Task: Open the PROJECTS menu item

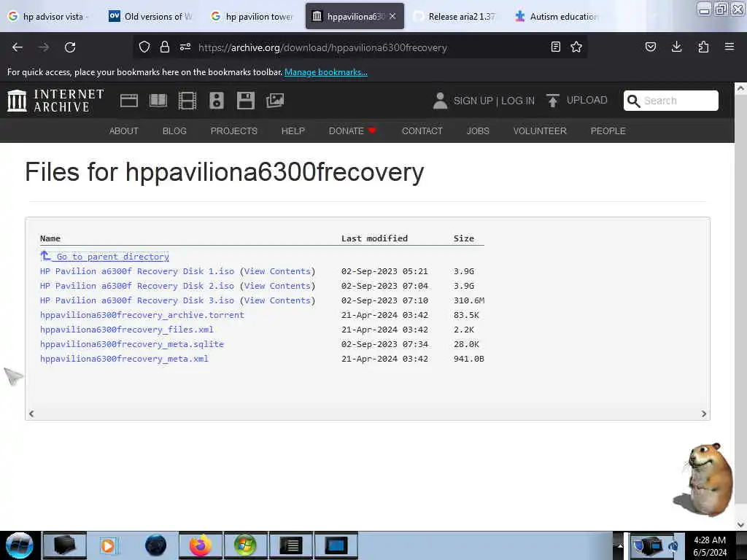Action: click(x=234, y=131)
